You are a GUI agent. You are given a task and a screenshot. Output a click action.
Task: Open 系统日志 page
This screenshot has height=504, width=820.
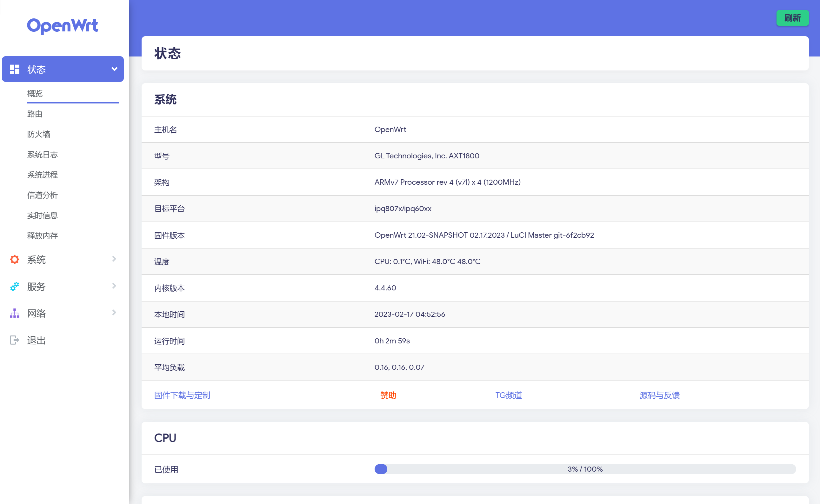(x=42, y=155)
